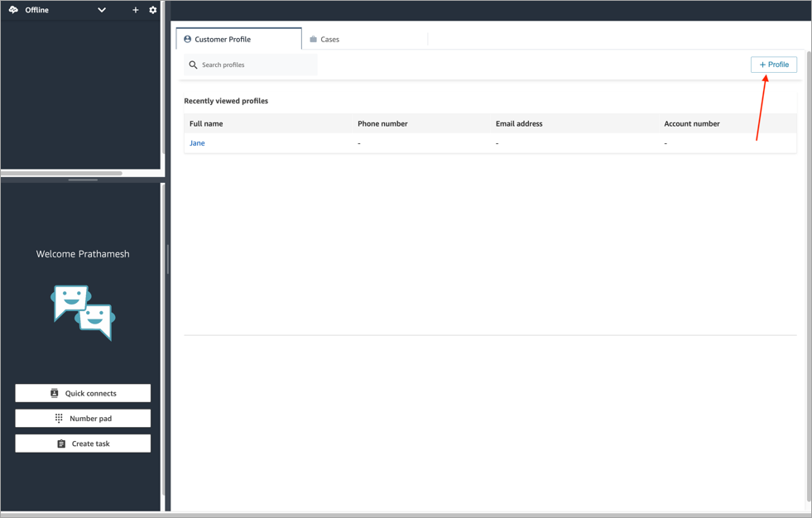Open Quick connects
812x518 pixels.
(83, 393)
